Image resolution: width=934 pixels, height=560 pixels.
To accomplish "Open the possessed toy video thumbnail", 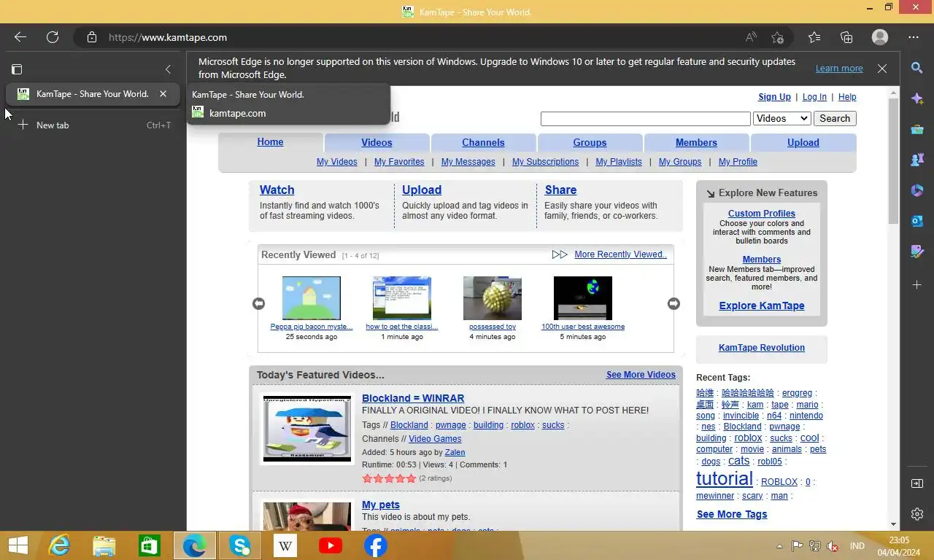I will pyautogui.click(x=493, y=297).
